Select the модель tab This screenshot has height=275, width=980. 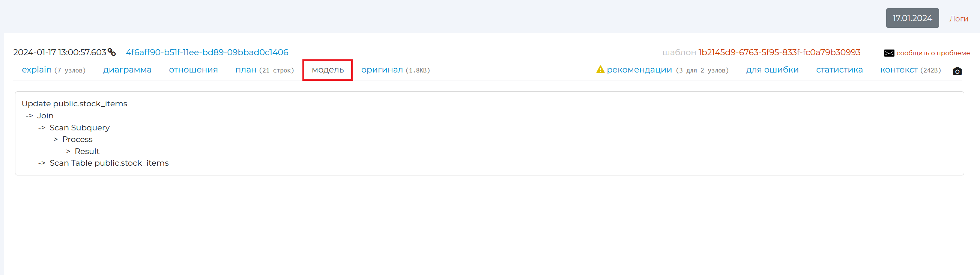click(328, 70)
